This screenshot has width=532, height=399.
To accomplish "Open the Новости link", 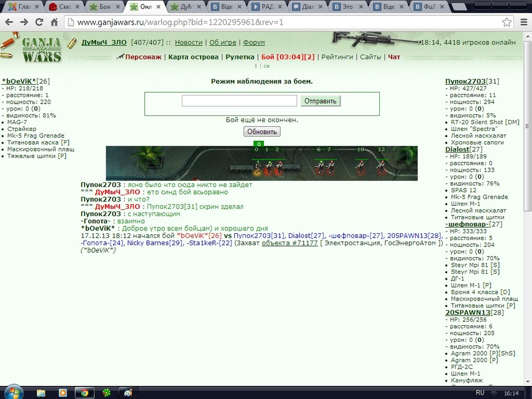I will [189, 42].
